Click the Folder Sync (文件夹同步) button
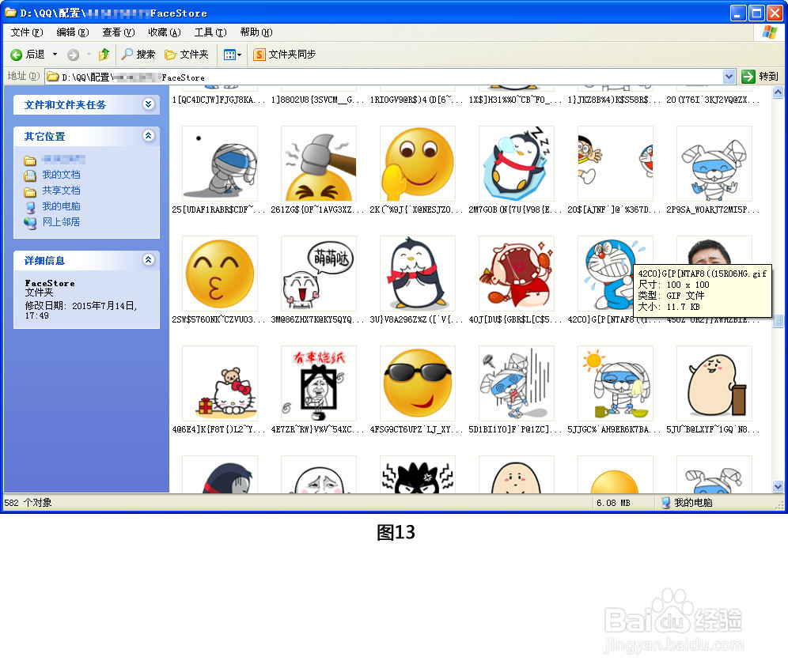The width and height of the screenshot is (788, 672). pyautogui.click(x=285, y=55)
